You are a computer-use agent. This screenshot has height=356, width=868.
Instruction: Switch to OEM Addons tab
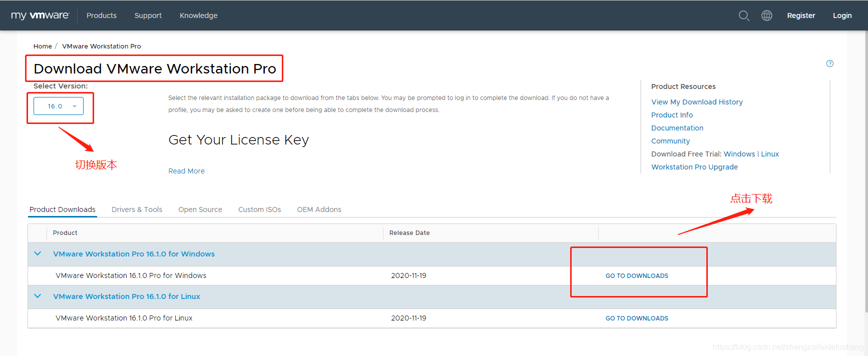click(x=319, y=209)
